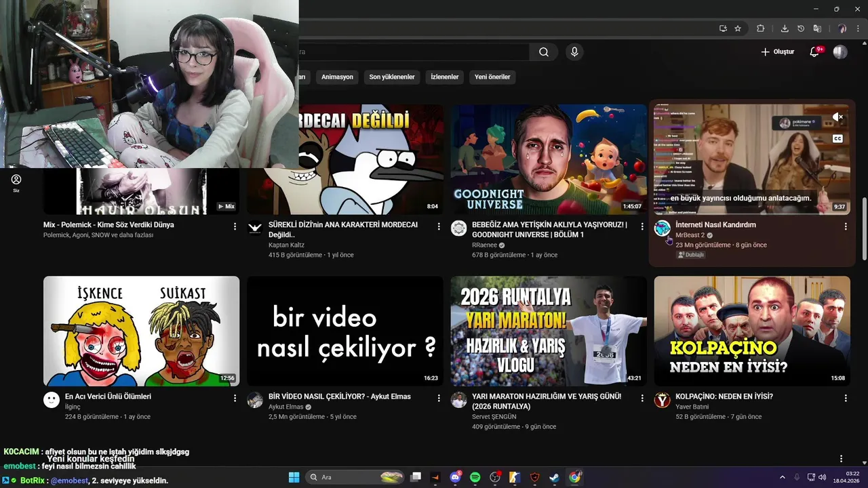Open the RRaenee channel link
This screenshot has width=868, height=488.
coord(484,245)
